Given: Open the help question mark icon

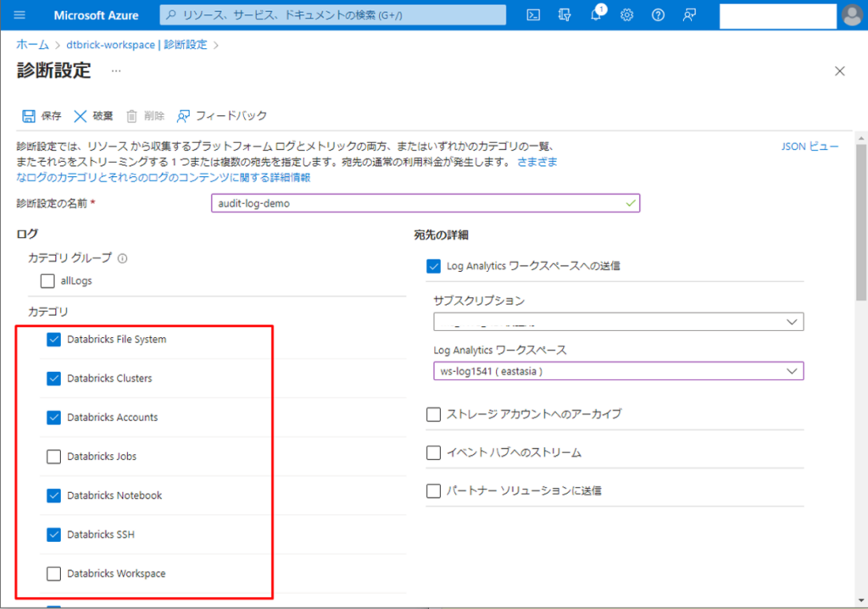Looking at the screenshot, I should pos(658,15).
